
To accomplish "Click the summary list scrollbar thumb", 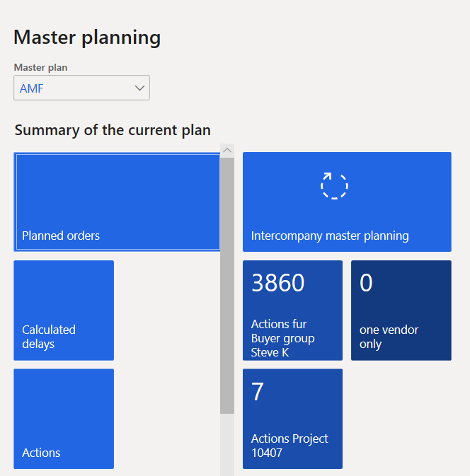I will coord(227,283).
